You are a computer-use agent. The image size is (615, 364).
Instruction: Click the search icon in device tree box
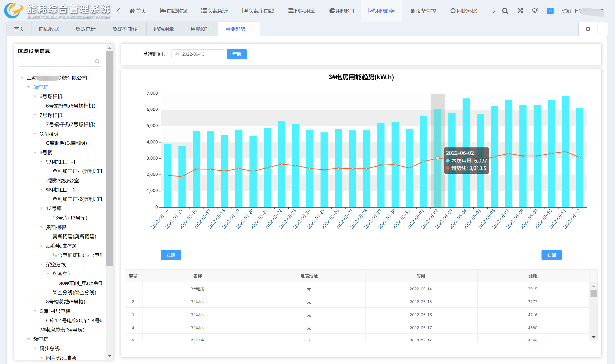pos(97,61)
